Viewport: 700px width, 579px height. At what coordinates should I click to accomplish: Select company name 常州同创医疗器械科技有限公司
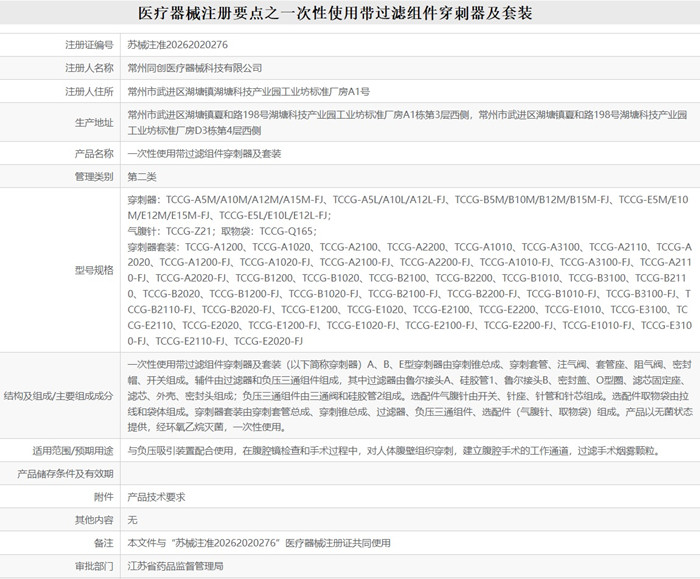pos(195,68)
